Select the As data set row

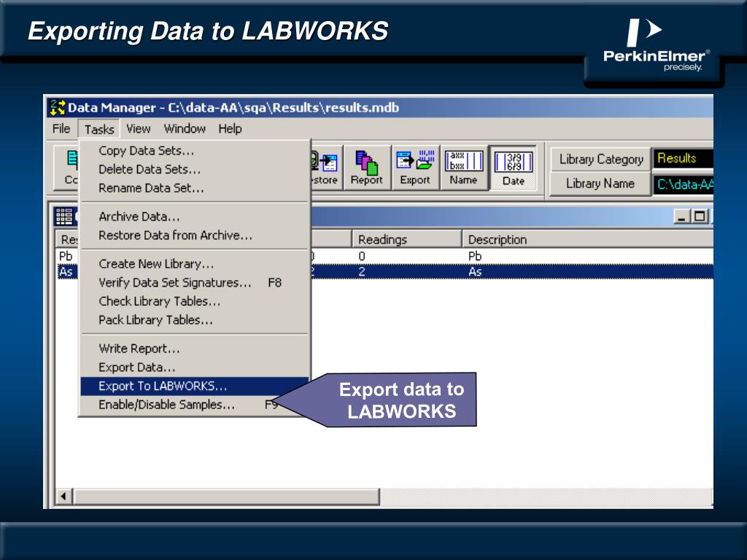pos(385,271)
